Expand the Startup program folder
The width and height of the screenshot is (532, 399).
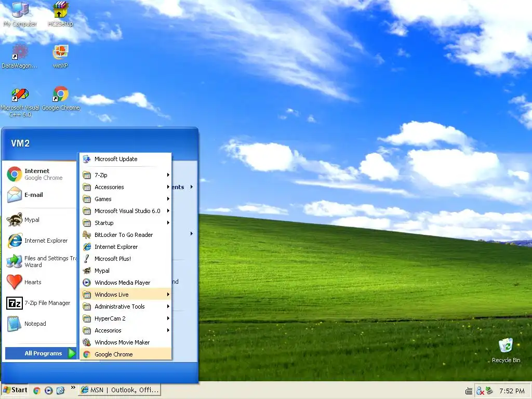point(126,222)
